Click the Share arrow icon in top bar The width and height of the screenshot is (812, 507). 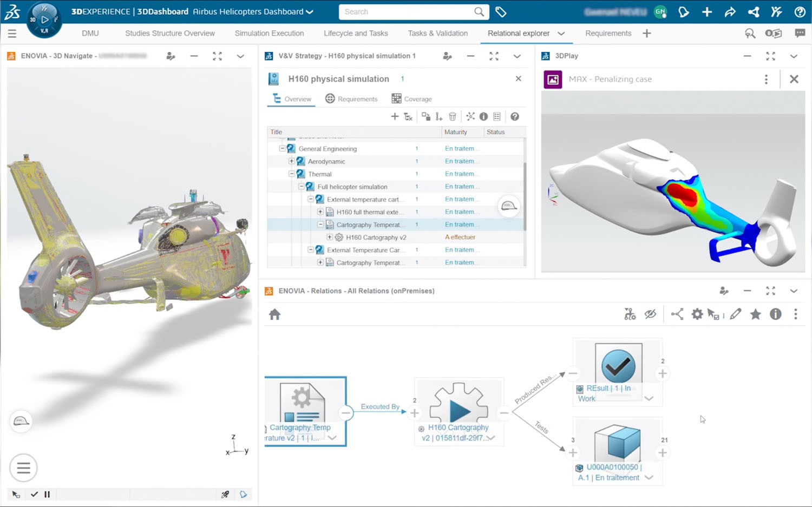730,12
